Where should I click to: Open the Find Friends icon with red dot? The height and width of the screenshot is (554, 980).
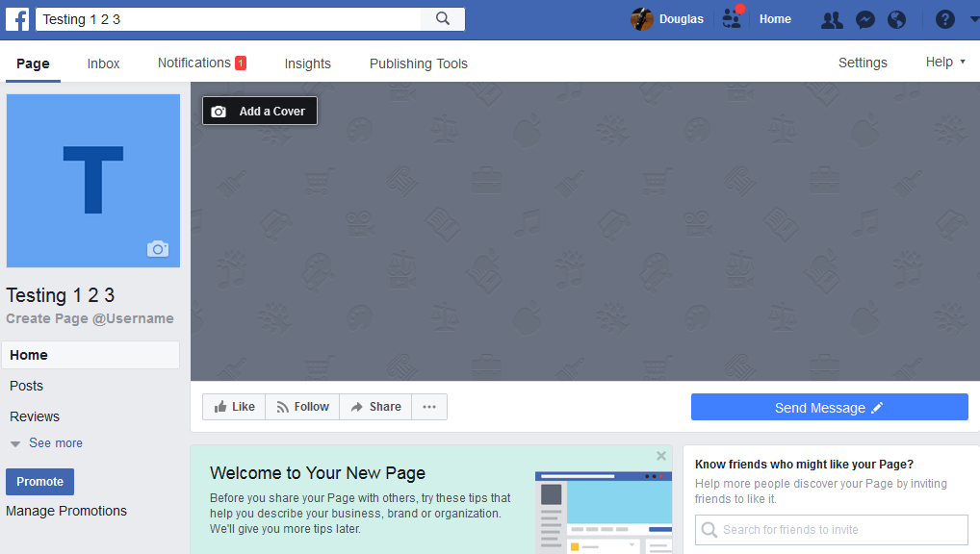[x=733, y=17]
